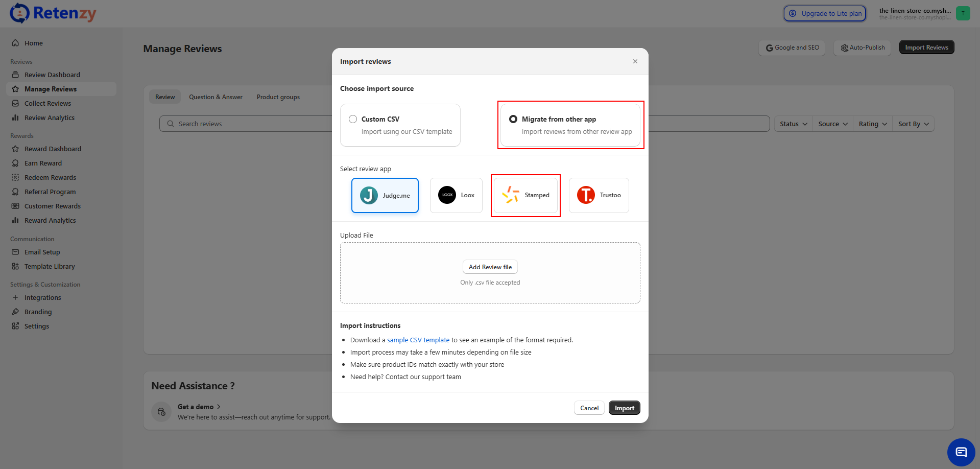Click the Settings sidebar icon
The width and height of the screenshot is (980, 469).
pyautogui.click(x=15, y=326)
